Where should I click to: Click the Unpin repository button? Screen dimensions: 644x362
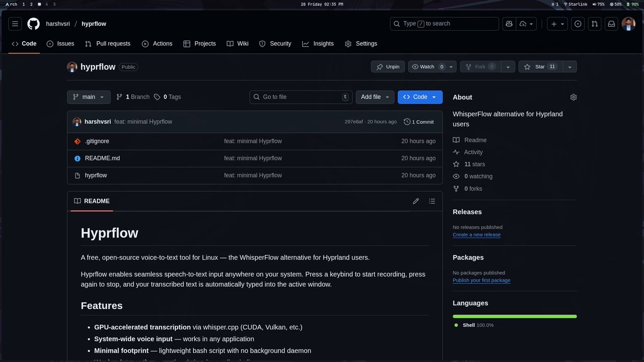point(387,67)
